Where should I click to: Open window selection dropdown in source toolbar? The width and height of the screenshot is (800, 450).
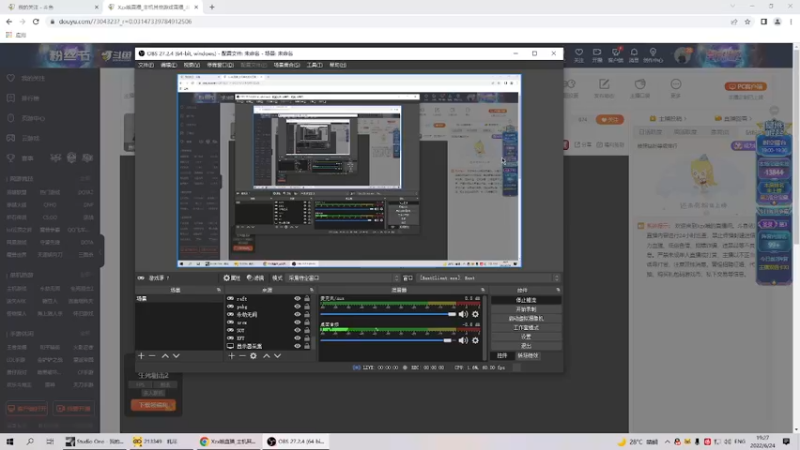point(489,278)
